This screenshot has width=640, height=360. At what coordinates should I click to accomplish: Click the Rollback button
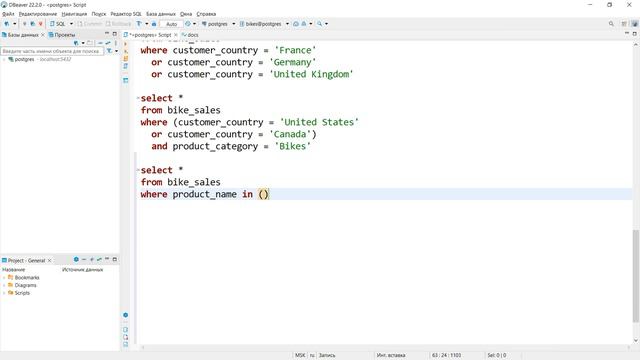[118, 24]
